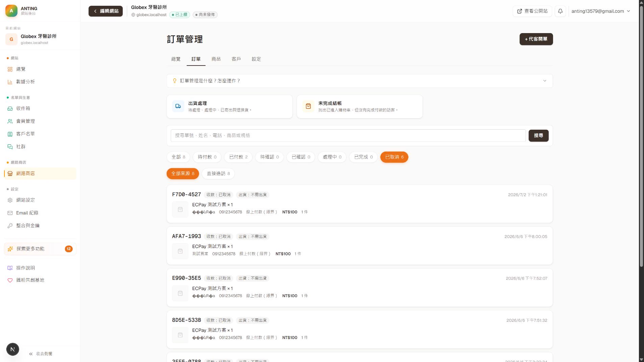The height and width of the screenshot is (362, 644).
Task: Click the 尚未發佈 status badge
Action: click(205, 15)
